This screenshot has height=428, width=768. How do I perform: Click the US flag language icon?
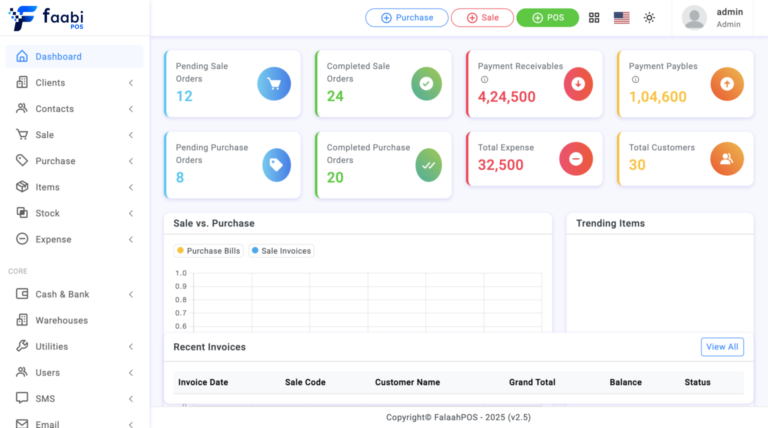(x=622, y=18)
